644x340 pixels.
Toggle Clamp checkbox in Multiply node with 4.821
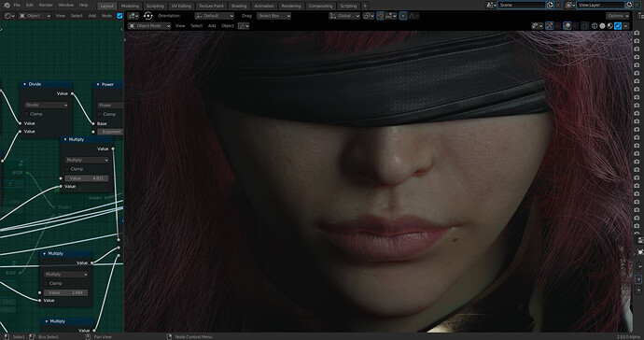coord(68,169)
